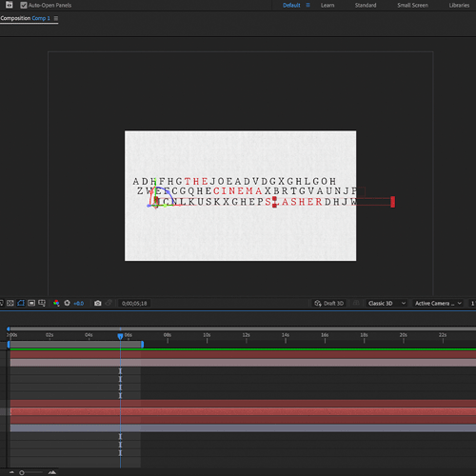This screenshot has width=476, height=476.
Task: Click the +0.0 exposure value
Action: pos(79,304)
